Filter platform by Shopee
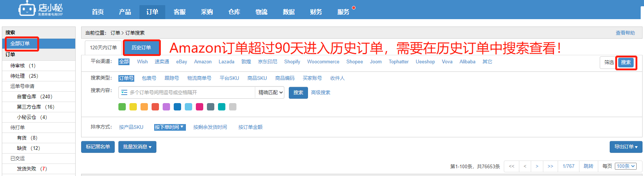Image resolution: width=644 pixels, height=176 pixels. click(354, 61)
